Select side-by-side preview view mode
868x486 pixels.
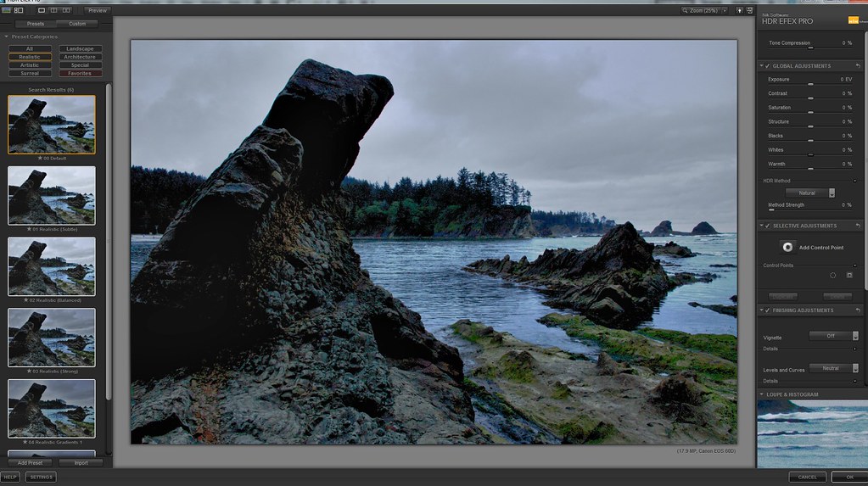tap(66, 10)
